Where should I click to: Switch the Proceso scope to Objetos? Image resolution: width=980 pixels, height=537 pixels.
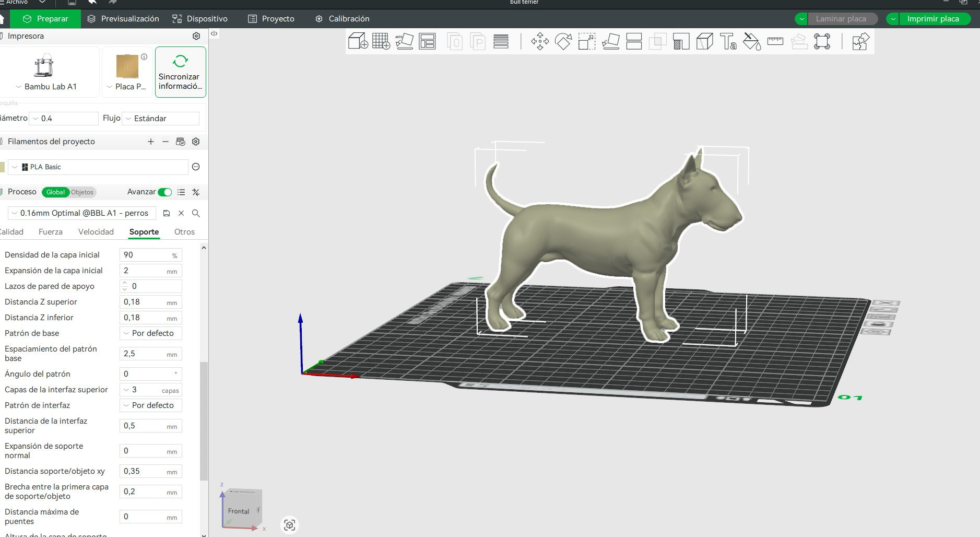82,192
